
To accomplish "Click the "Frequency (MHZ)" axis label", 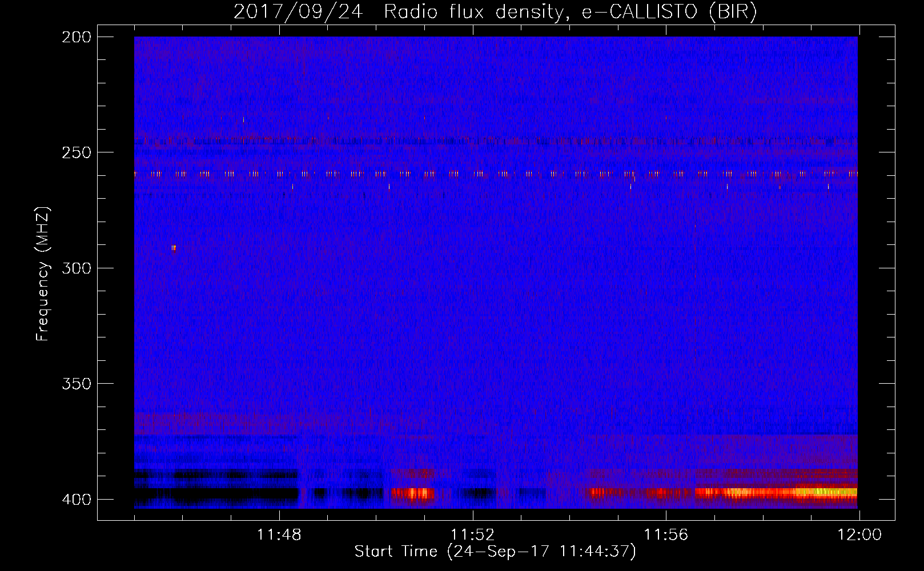I will (43, 274).
